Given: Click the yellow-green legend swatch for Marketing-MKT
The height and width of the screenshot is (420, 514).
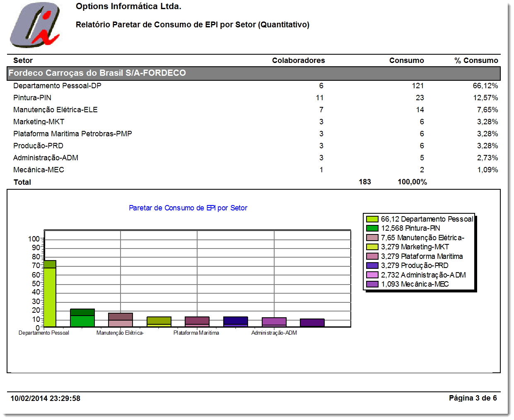Looking at the screenshot, I should pos(372,247).
